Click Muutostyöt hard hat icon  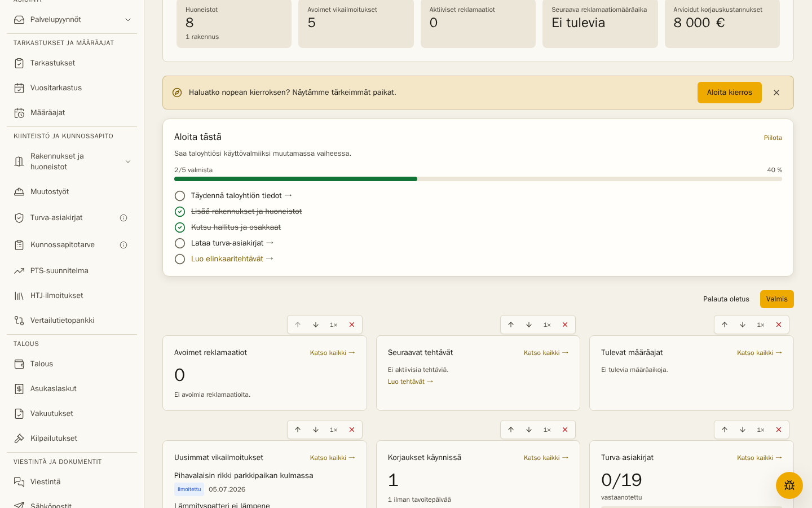19,192
